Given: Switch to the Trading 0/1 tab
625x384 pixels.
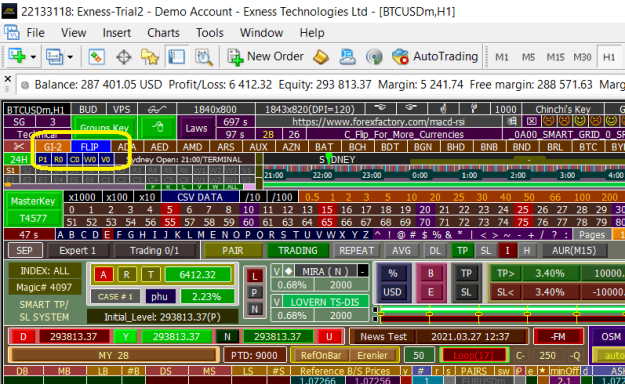Looking at the screenshot, I should [154, 250].
